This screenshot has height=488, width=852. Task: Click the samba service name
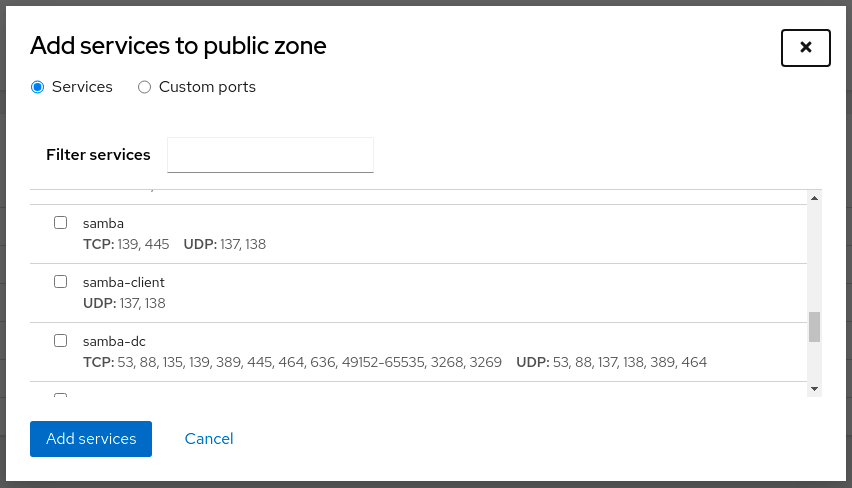click(x=103, y=223)
